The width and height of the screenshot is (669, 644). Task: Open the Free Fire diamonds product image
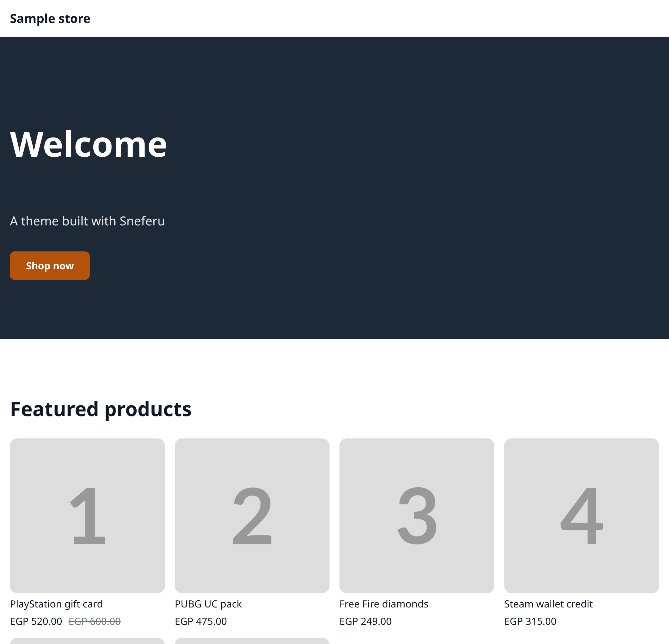(x=417, y=516)
